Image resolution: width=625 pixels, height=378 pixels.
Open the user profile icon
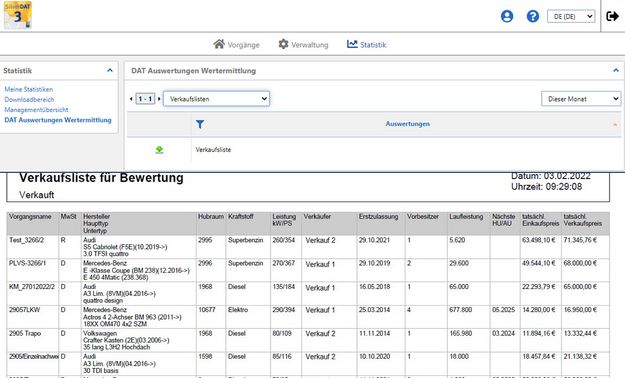(x=507, y=16)
